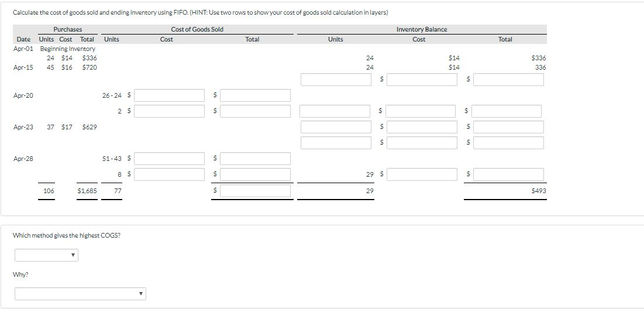Click the Apr-15 second-layer inventory Cost field
The image size is (644, 309).
click(x=422, y=80)
